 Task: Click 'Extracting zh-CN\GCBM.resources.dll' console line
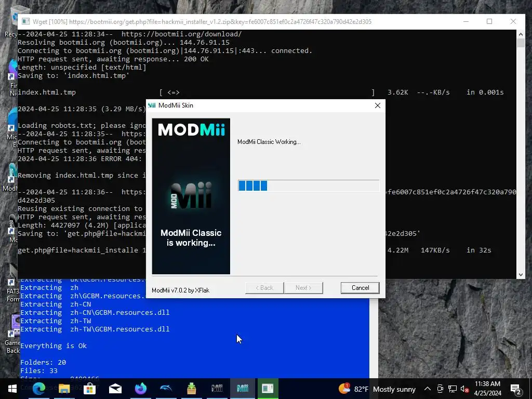(95, 312)
